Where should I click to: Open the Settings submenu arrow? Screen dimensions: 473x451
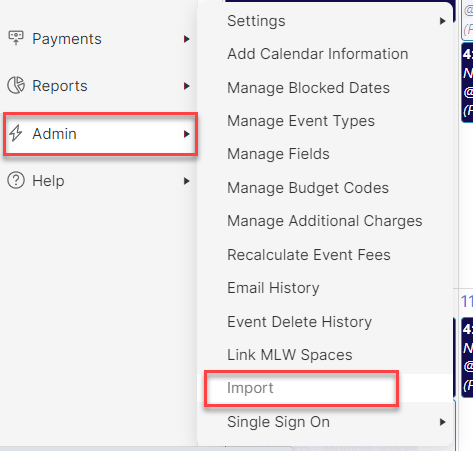click(x=442, y=21)
